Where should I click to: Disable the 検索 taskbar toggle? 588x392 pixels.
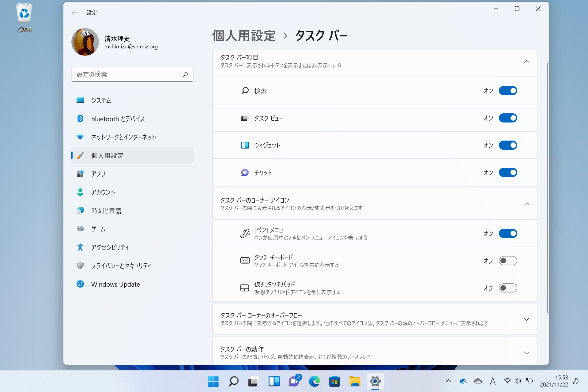pos(508,91)
